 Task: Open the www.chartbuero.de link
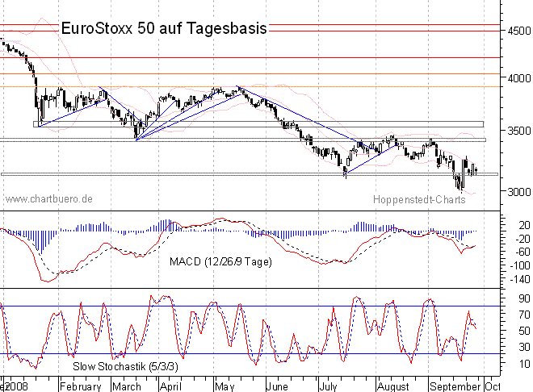pyautogui.click(x=49, y=198)
